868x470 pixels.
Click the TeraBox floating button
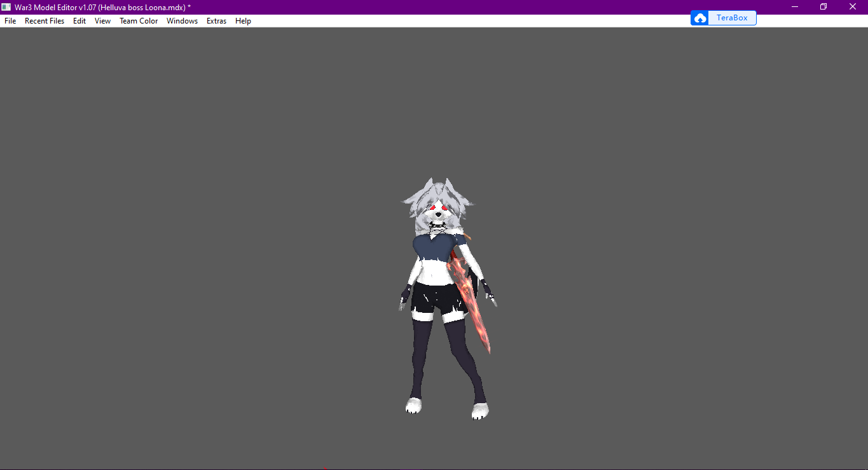click(724, 18)
